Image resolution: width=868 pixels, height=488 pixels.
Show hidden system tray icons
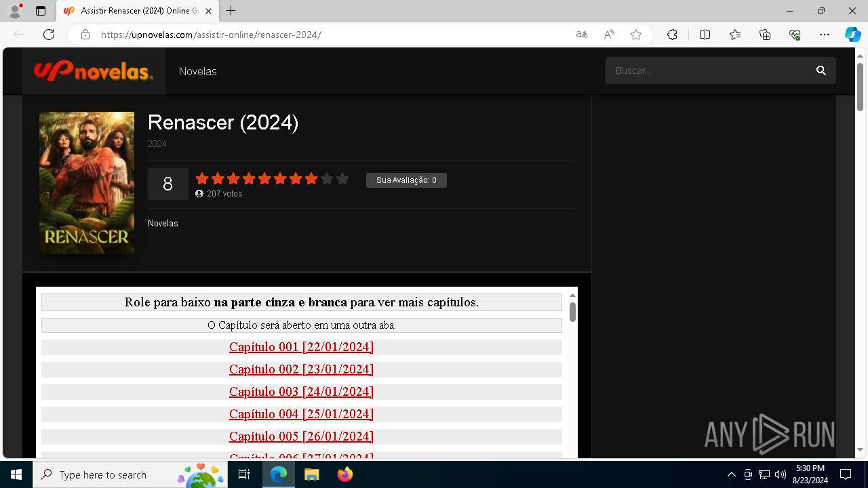pyautogui.click(x=731, y=474)
